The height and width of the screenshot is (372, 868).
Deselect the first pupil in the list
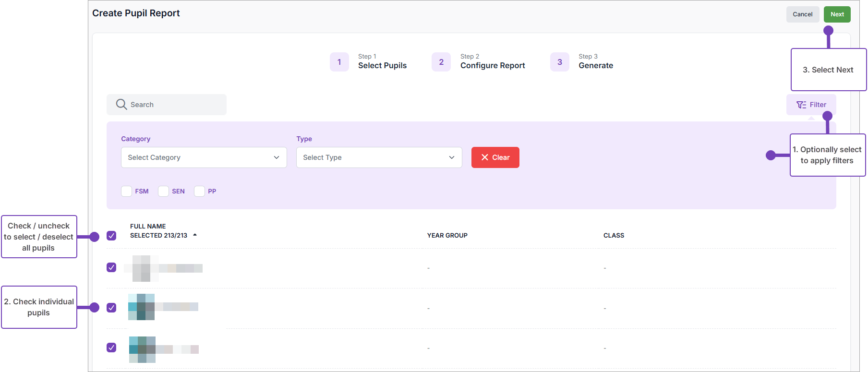[x=111, y=267]
